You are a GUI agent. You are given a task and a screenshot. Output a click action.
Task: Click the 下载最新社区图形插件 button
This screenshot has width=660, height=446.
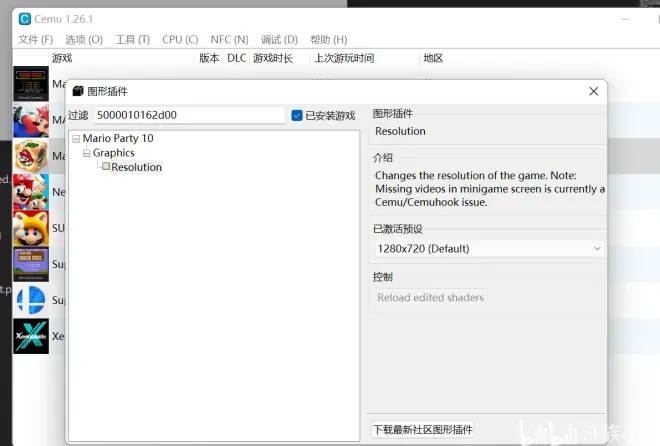(423, 430)
